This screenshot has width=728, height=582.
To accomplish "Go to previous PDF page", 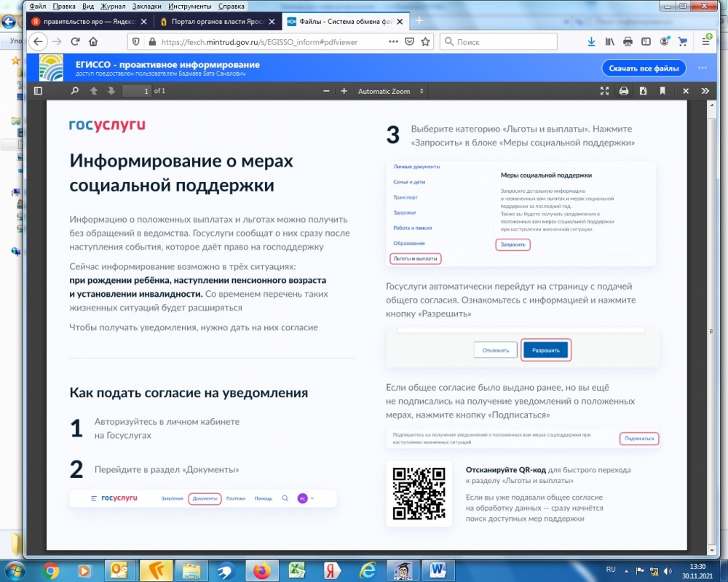I will (x=94, y=91).
